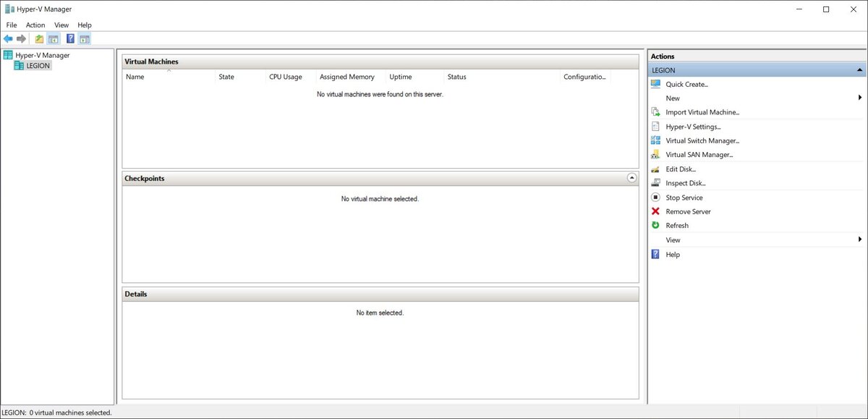Click the Help icon in Actions pane
Screen dimensions: 868x419
pyautogui.click(x=655, y=254)
